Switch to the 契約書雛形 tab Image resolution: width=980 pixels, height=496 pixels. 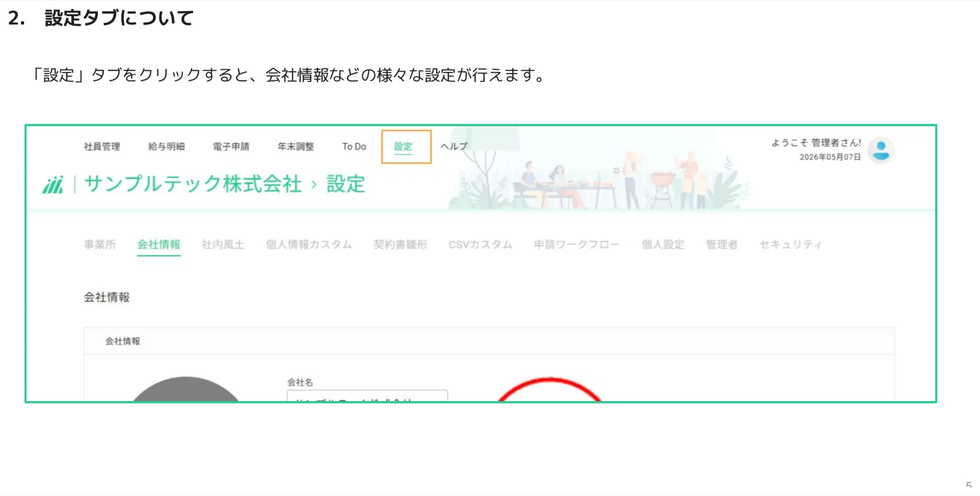(401, 245)
